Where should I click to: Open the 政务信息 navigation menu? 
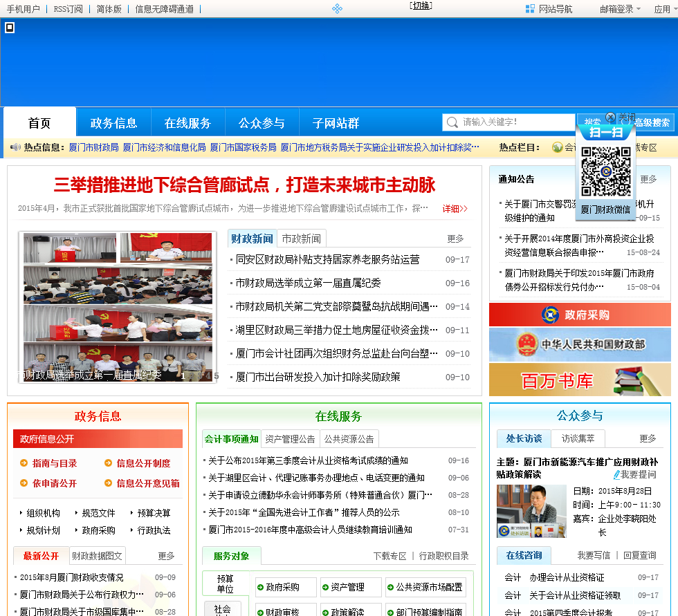pyautogui.click(x=113, y=123)
